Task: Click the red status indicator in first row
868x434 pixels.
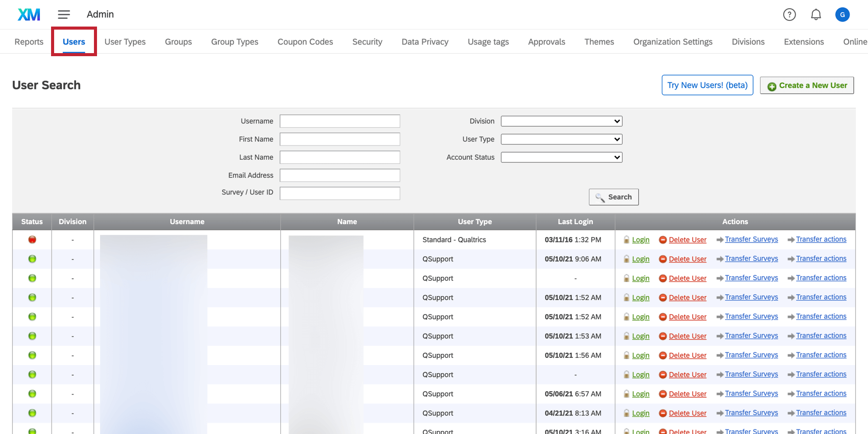Action: [x=32, y=239]
